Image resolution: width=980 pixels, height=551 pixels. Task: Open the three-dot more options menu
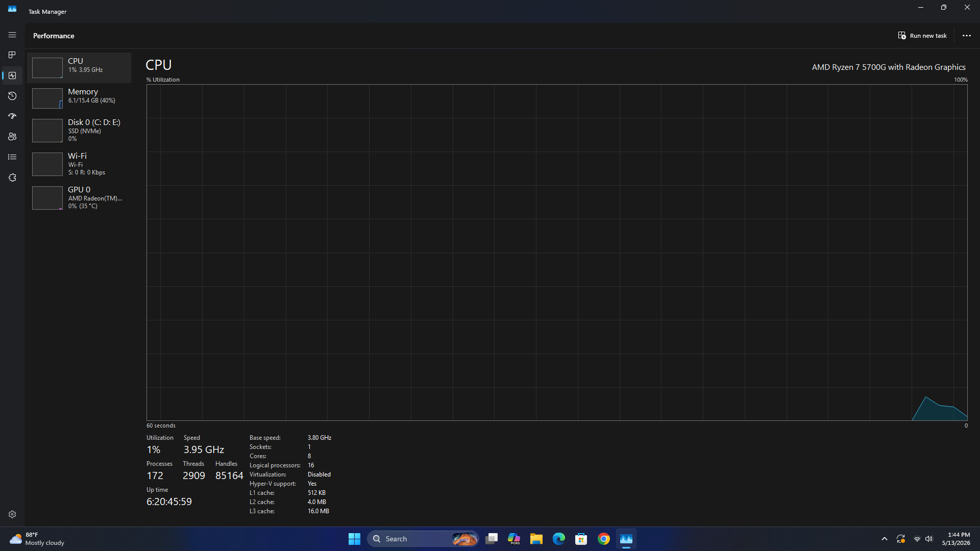[967, 36]
